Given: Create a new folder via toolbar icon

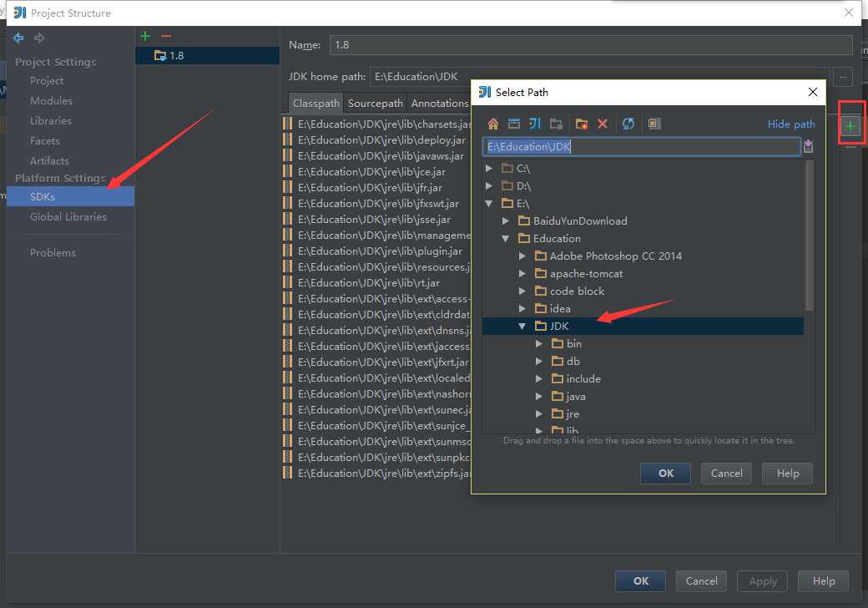Looking at the screenshot, I should [x=581, y=124].
